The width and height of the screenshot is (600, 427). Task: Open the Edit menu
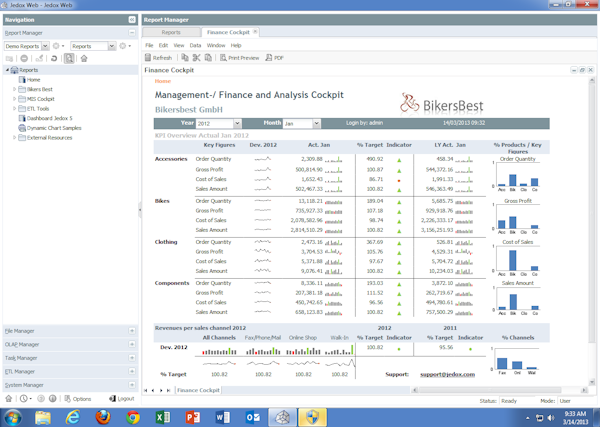(x=163, y=45)
